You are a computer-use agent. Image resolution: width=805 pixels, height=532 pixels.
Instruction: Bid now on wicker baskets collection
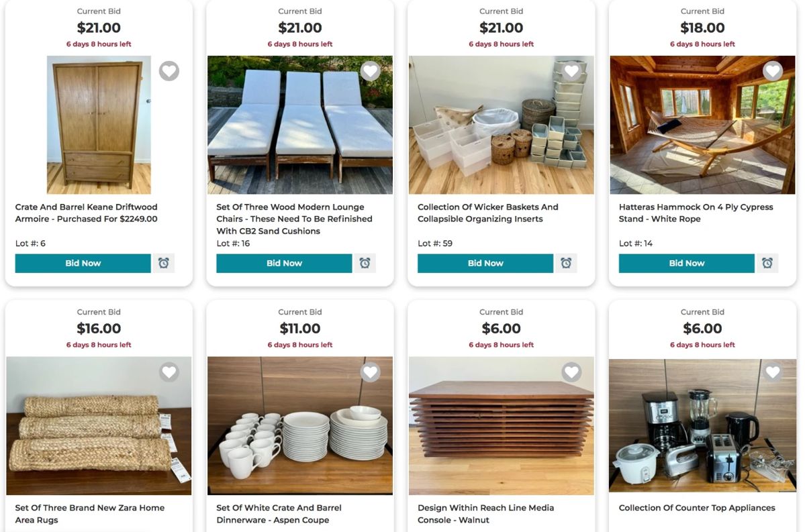[485, 263]
